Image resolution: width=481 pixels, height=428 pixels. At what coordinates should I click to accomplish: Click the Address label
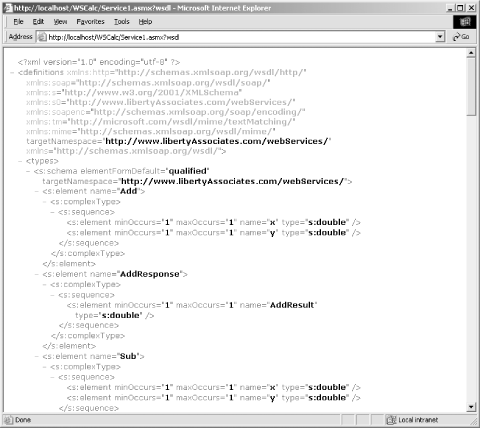(20, 37)
